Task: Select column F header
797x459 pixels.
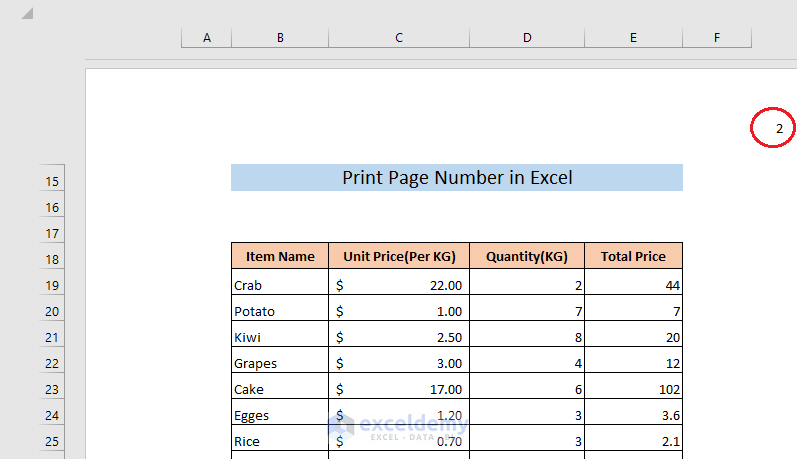Action: [x=717, y=38]
